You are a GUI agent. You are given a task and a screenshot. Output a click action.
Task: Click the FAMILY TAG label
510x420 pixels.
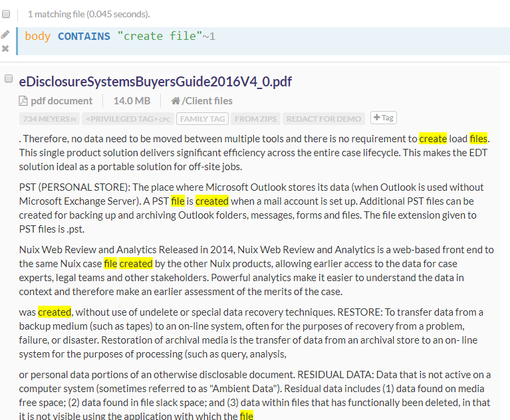[202, 119]
